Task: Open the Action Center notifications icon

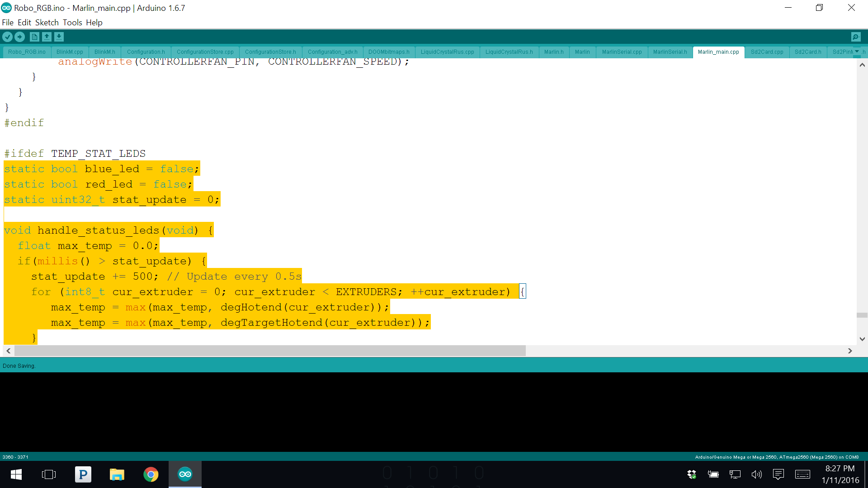Action: tap(778, 474)
